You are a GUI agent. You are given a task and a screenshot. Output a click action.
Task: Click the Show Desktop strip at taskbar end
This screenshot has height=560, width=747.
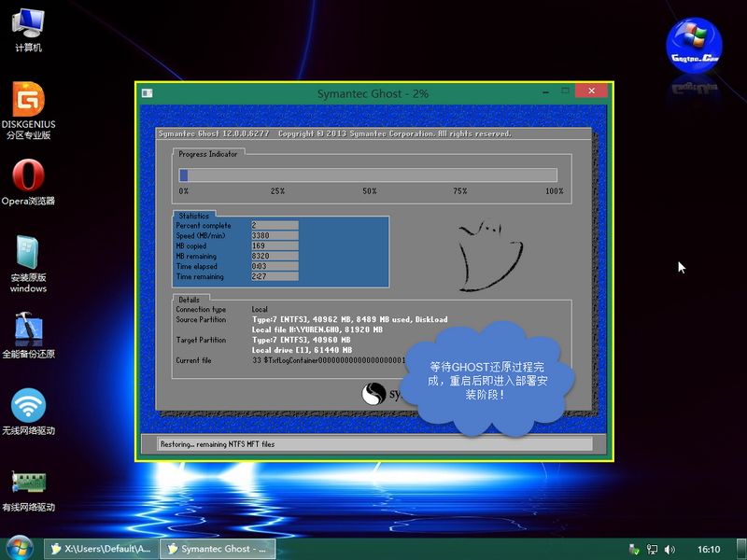[741, 549]
